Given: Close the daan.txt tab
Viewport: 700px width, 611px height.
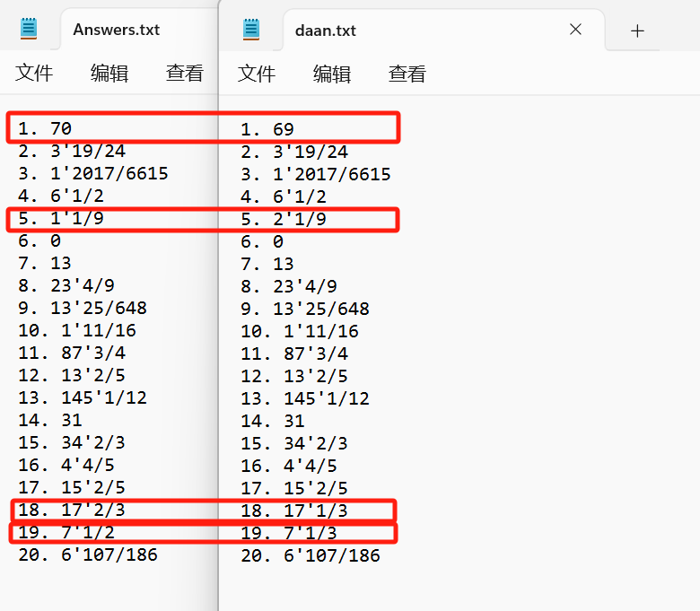Looking at the screenshot, I should 575,30.
